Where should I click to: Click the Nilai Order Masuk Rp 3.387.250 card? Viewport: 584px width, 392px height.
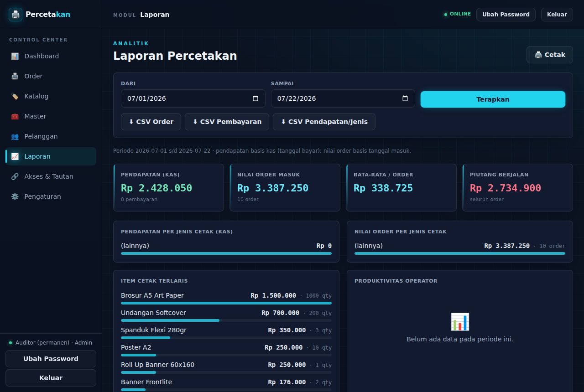pyautogui.click(x=285, y=188)
